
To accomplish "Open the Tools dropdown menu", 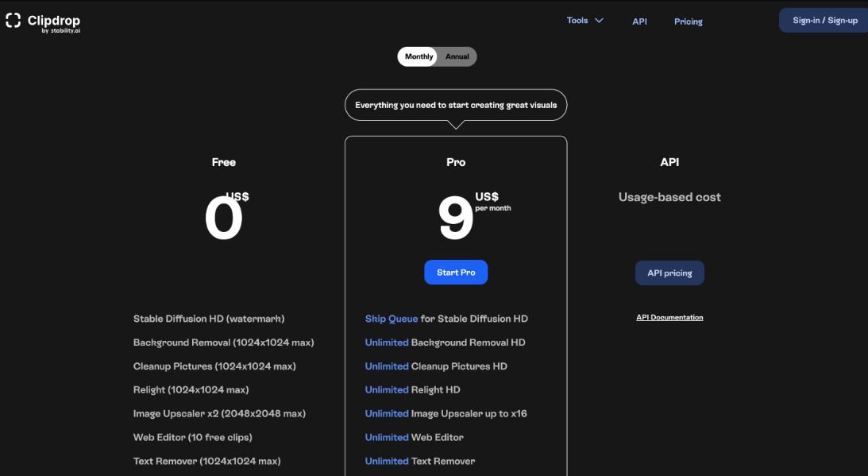I will (584, 21).
